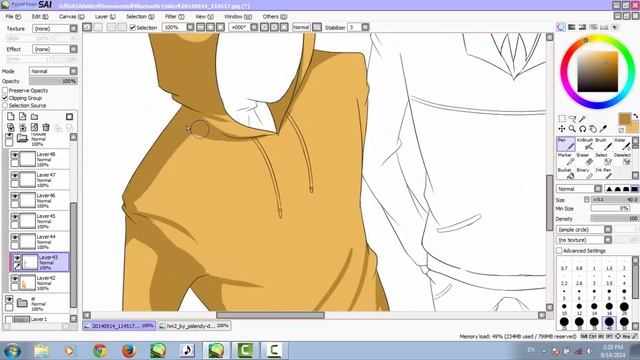This screenshot has width=640, height=360.
Task: Select the Deselect pen tool
Action: (x=622, y=160)
